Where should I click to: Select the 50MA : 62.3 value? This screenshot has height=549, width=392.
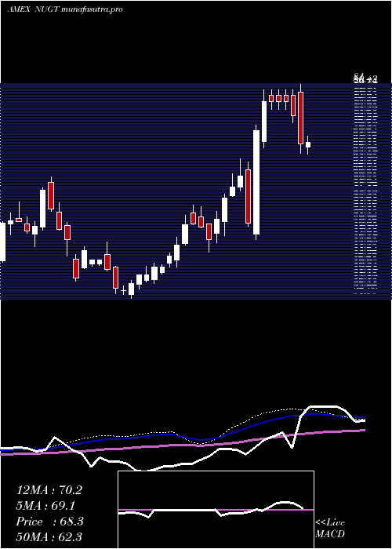click(x=49, y=536)
